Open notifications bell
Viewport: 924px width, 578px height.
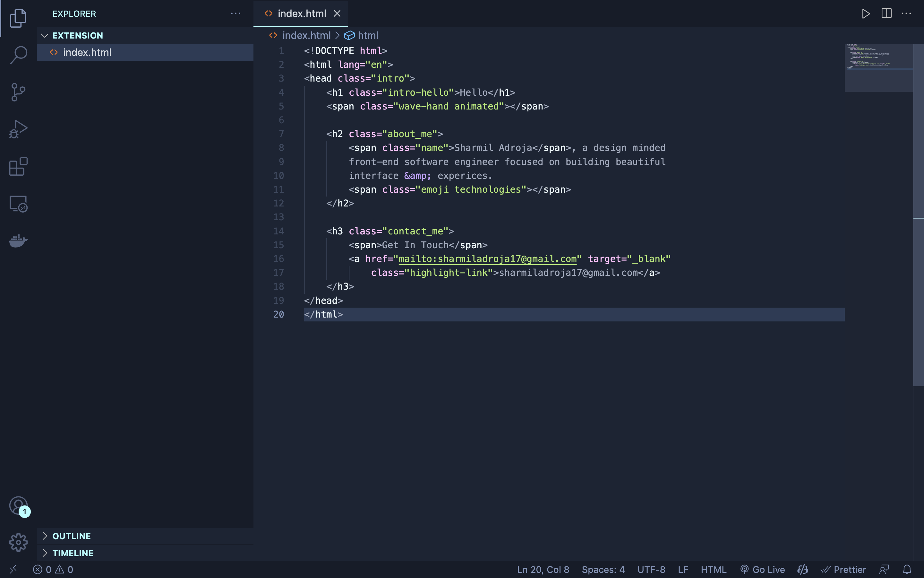[x=907, y=570]
